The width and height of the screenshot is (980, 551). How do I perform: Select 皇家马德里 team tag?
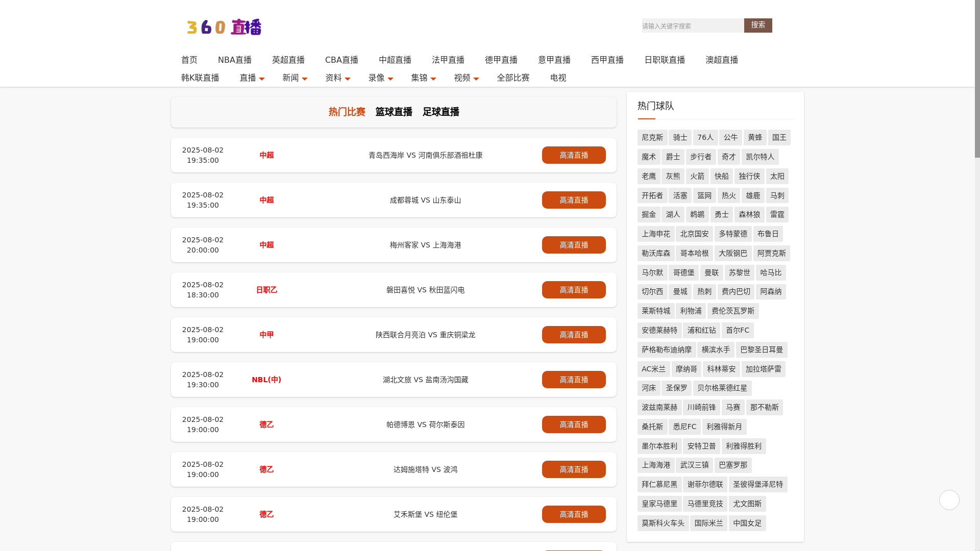(x=659, y=504)
